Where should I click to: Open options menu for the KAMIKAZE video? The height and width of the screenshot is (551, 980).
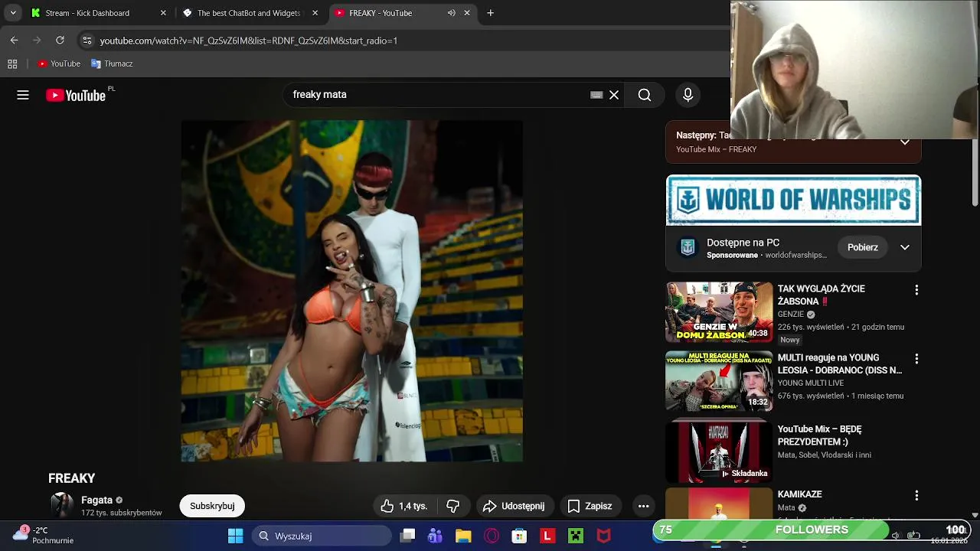point(916,496)
